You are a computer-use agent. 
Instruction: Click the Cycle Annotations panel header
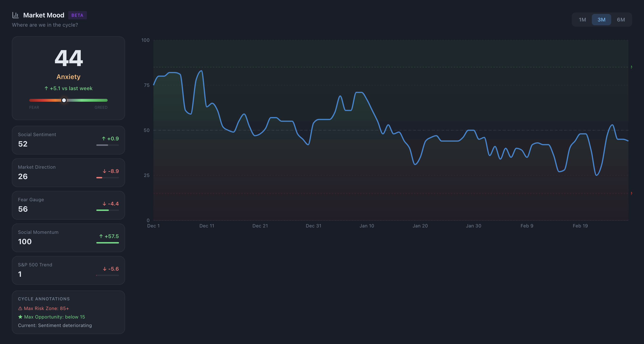pos(44,298)
